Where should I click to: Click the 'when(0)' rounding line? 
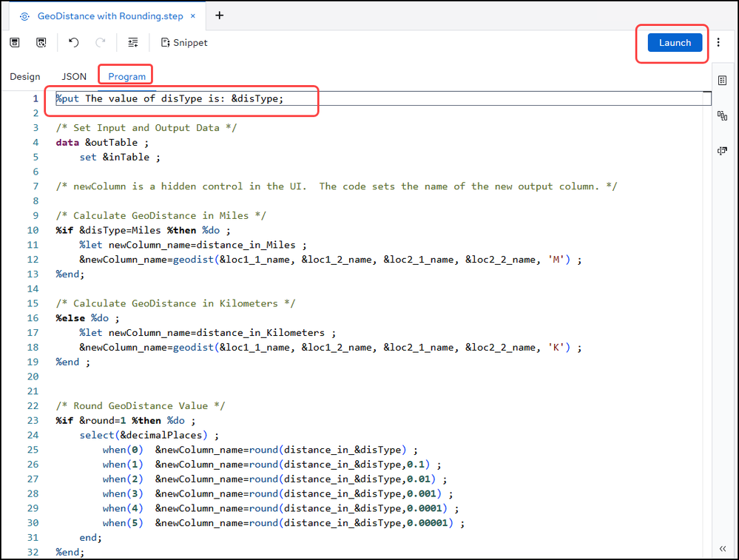tap(260, 449)
